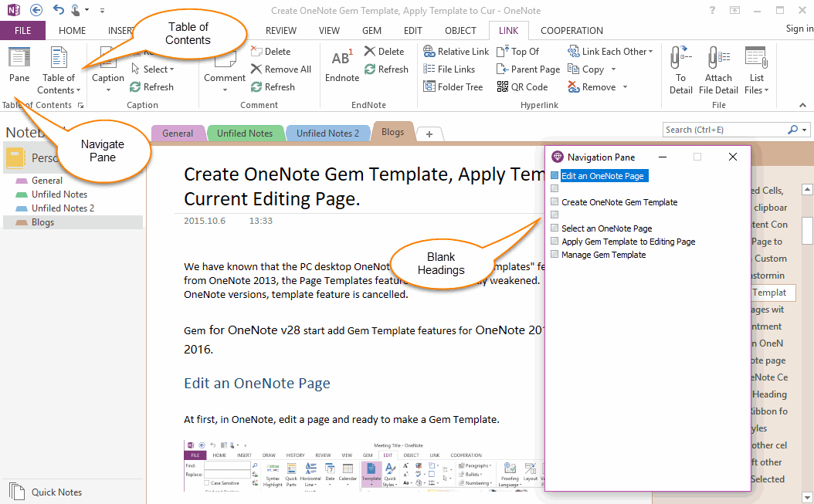This screenshot has height=504, width=814.
Task: Delete comment in the Comment group
Action: [x=270, y=52]
